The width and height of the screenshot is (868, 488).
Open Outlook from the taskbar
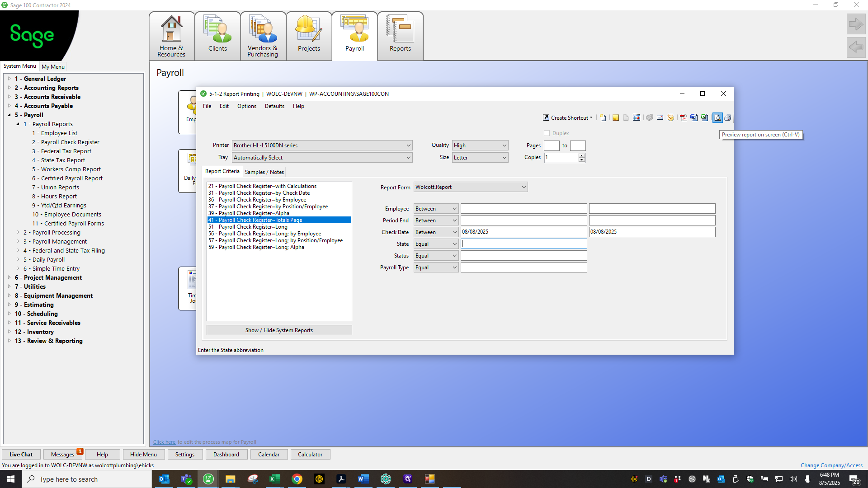(164, 479)
